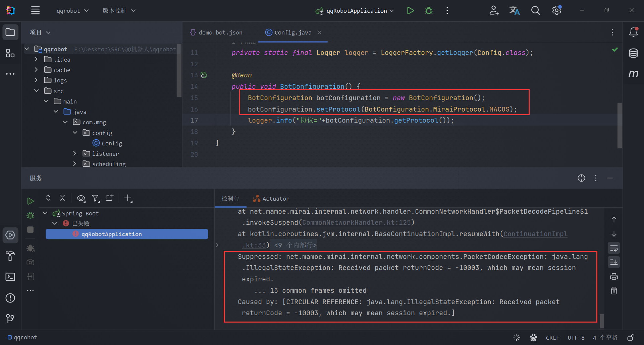The width and height of the screenshot is (644, 345).
Task: Jump to next stack trace down-arrow
Action: pos(614,233)
